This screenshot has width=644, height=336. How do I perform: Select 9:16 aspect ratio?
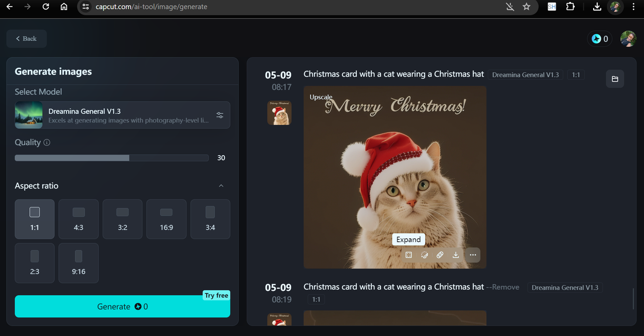click(x=78, y=263)
